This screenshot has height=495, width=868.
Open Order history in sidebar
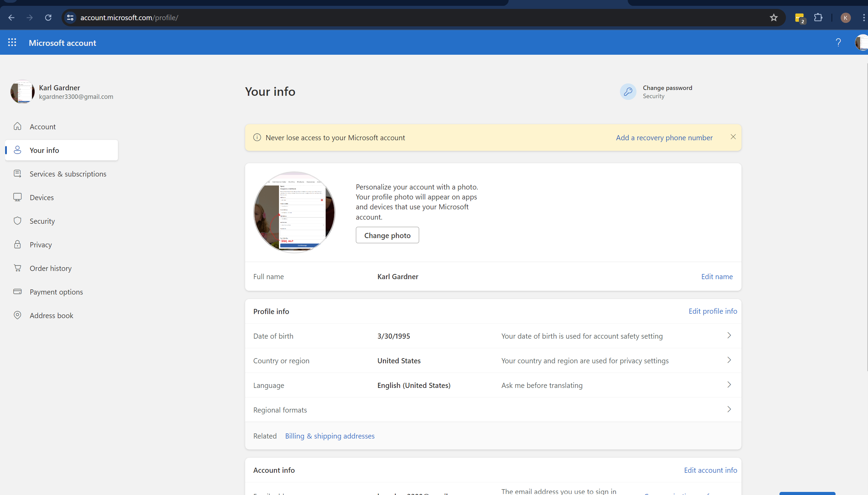62,268
